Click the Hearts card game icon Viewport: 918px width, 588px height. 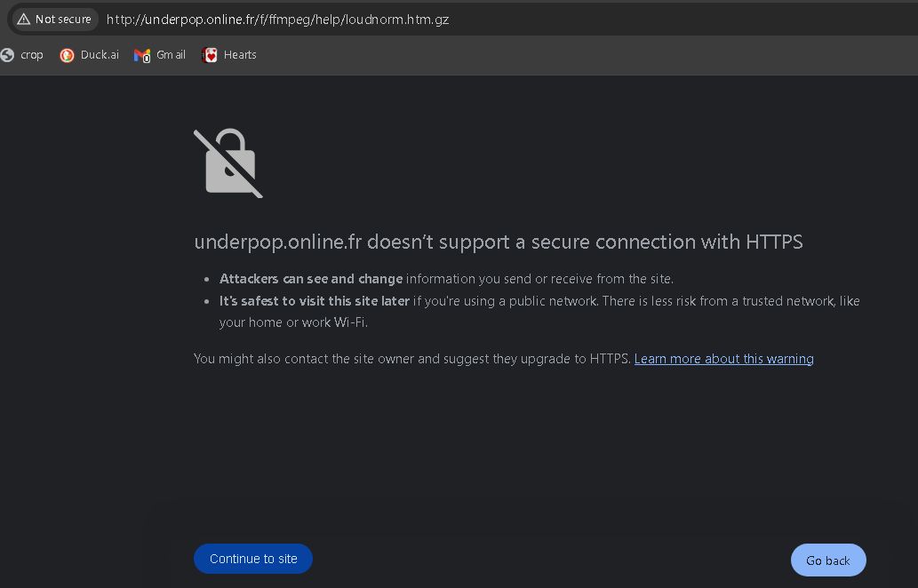[x=210, y=55]
